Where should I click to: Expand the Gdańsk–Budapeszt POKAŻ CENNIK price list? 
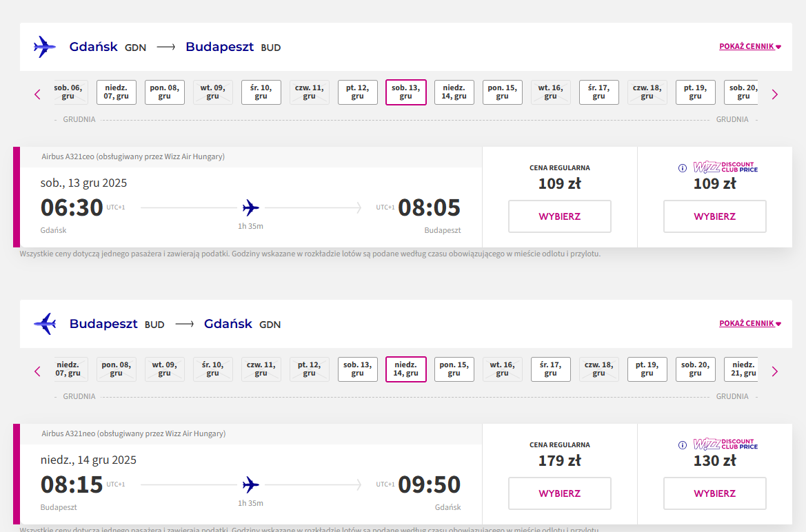tap(750, 46)
